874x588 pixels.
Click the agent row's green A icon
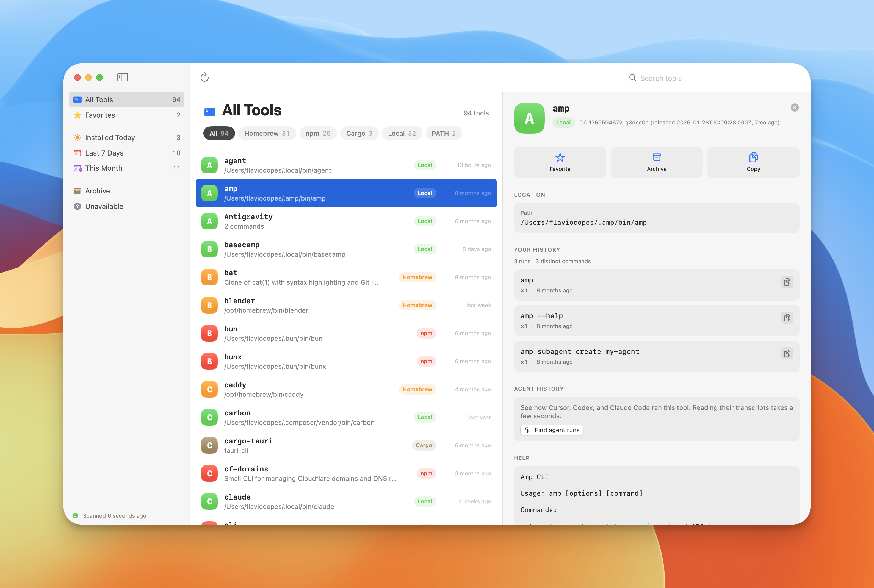click(209, 165)
